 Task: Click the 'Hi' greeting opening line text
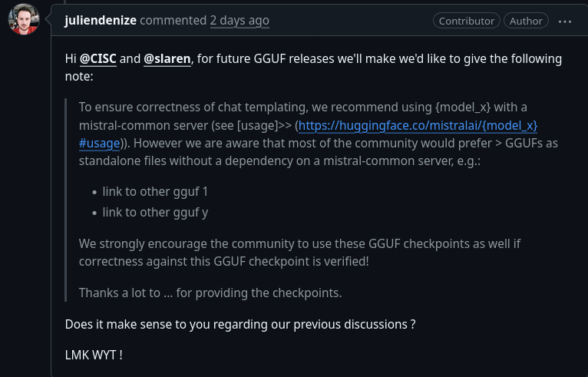313,68
